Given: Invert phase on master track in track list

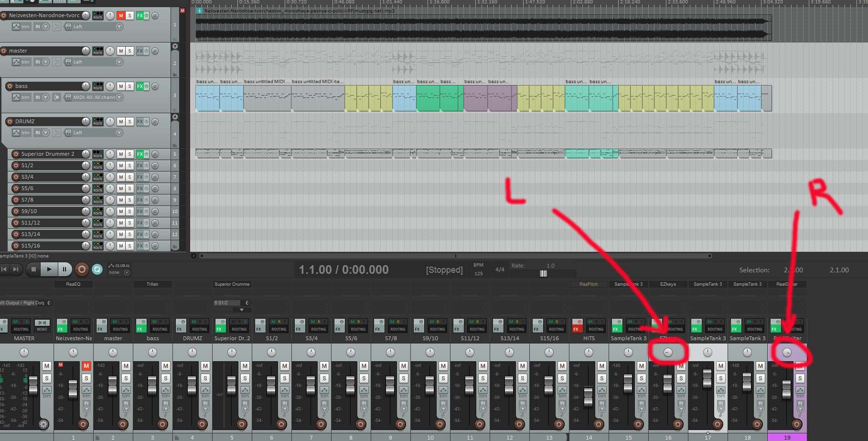Looking at the screenshot, I should tap(155, 51).
